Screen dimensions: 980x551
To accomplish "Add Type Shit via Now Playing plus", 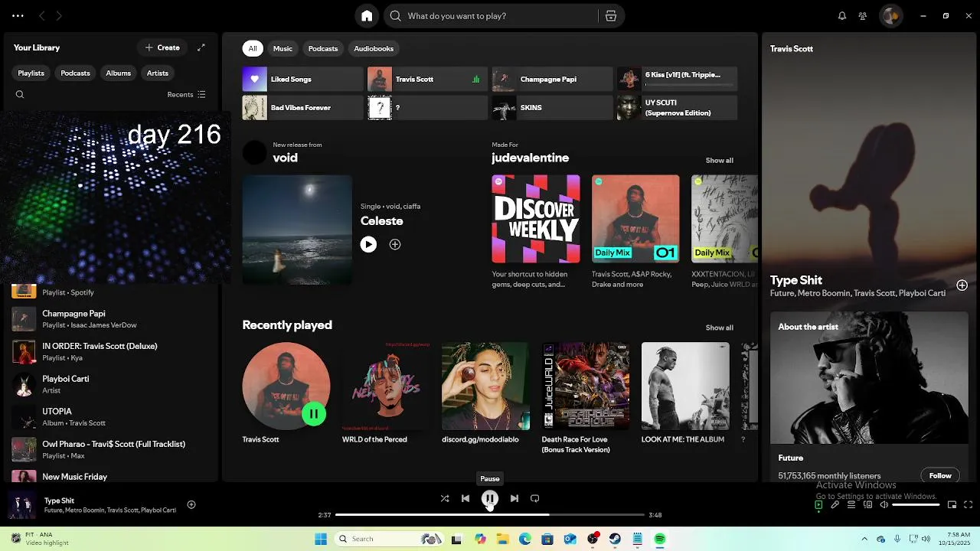I will (x=962, y=285).
